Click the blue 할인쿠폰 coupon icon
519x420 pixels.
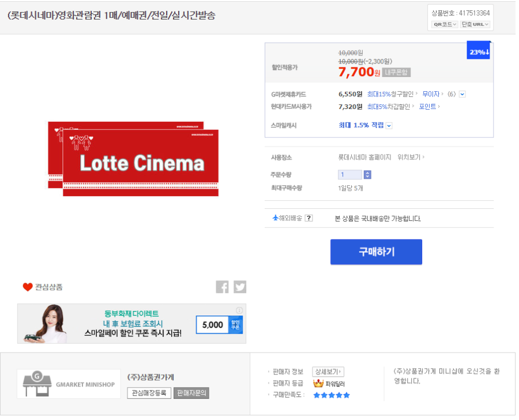pos(235,325)
